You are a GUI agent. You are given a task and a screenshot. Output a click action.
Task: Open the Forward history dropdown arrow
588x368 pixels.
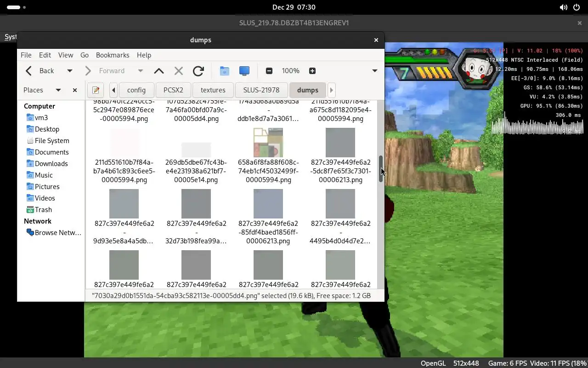[x=141, y=71]
